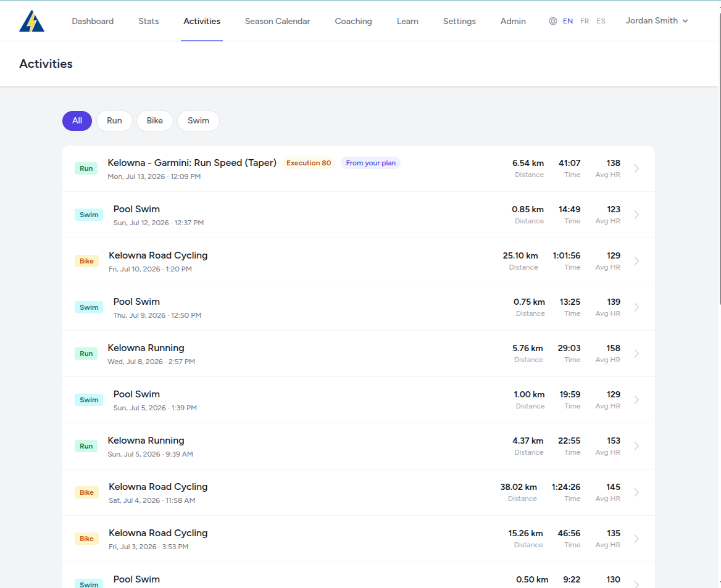The height and width of the screenshot is (588, 721).
Task: Go to Settings in the navigation
Action: [459, 21]
